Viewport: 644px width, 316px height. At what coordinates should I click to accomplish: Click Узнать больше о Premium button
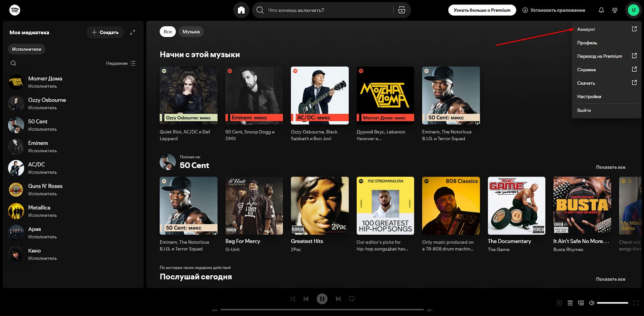[482, 10]
